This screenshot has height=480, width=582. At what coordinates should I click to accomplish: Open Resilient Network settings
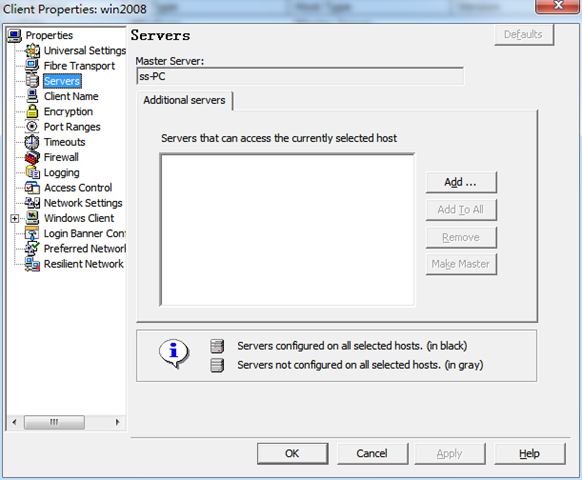(84, 264)
